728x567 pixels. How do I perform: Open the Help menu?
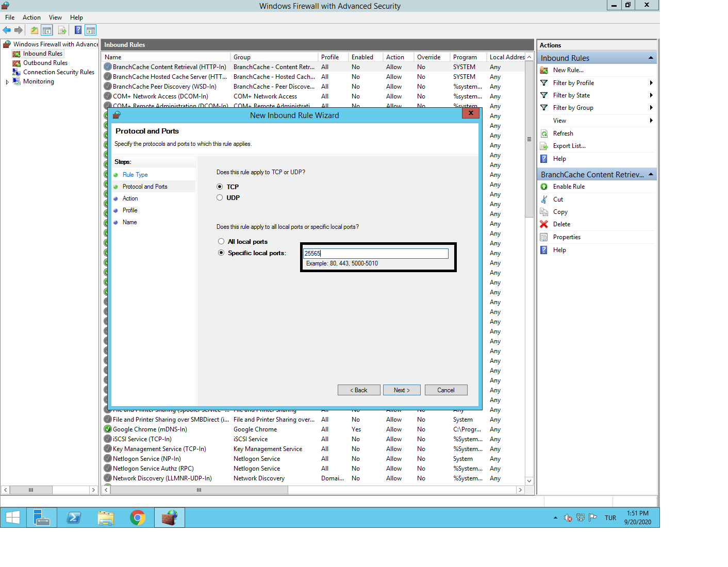pos(76,18)
